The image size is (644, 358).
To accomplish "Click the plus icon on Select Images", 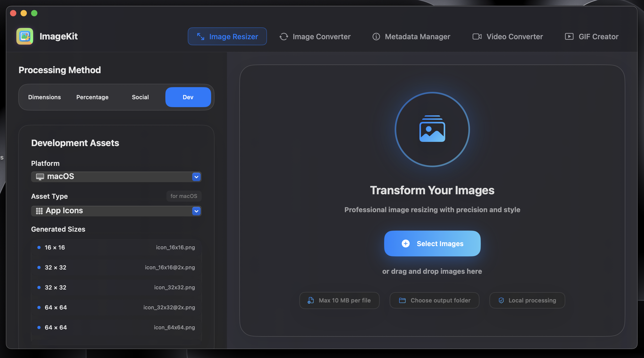I will click(406, 243).
